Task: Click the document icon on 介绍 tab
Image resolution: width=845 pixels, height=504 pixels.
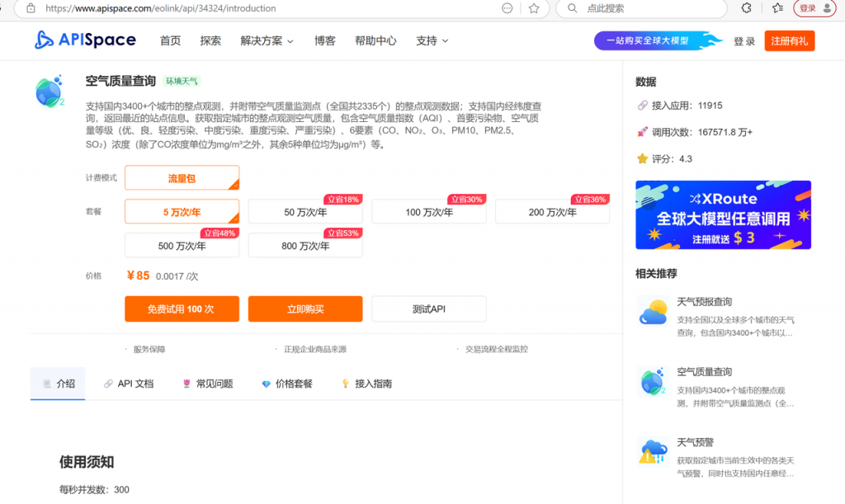Action: click(47, 384)
